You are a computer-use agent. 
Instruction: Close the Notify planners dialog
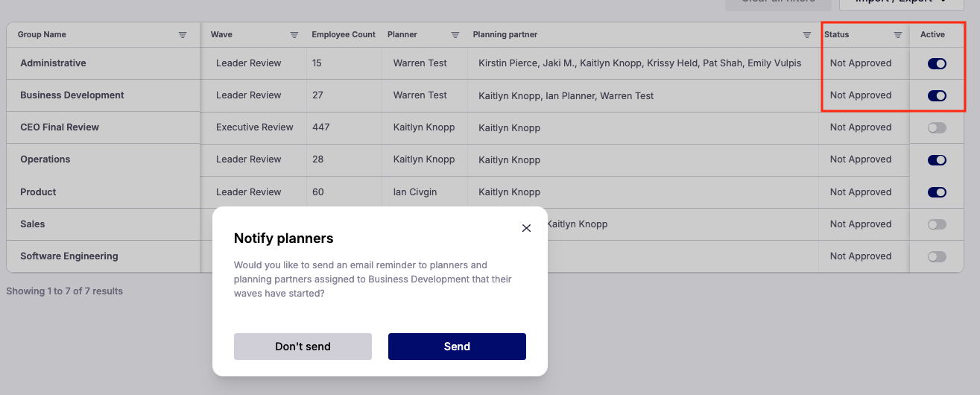(526, 228)
